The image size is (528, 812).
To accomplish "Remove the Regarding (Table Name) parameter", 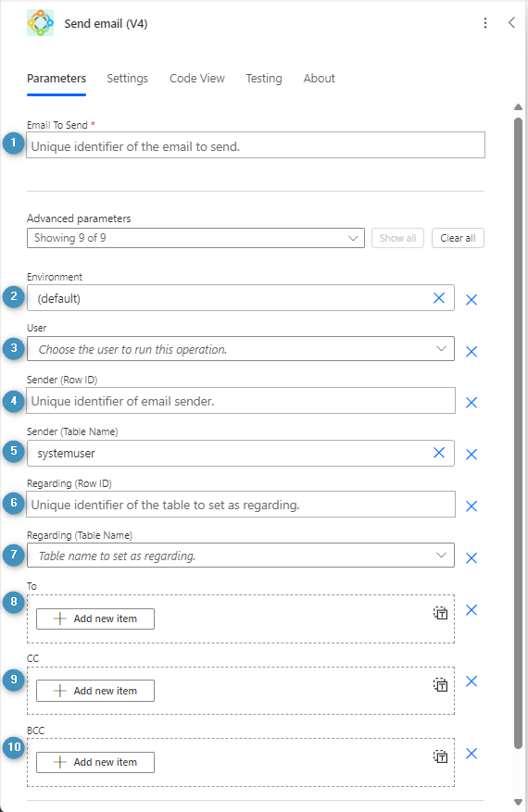I will [471, 557].
